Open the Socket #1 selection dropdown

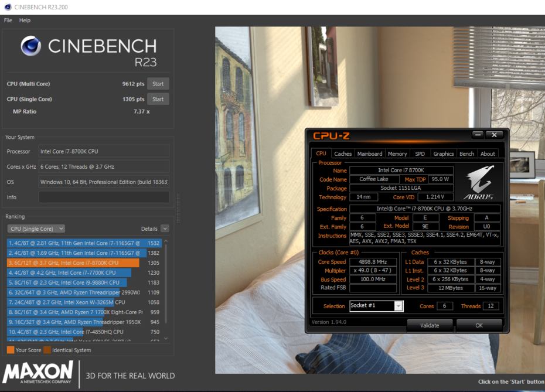[x=376, y=305]
